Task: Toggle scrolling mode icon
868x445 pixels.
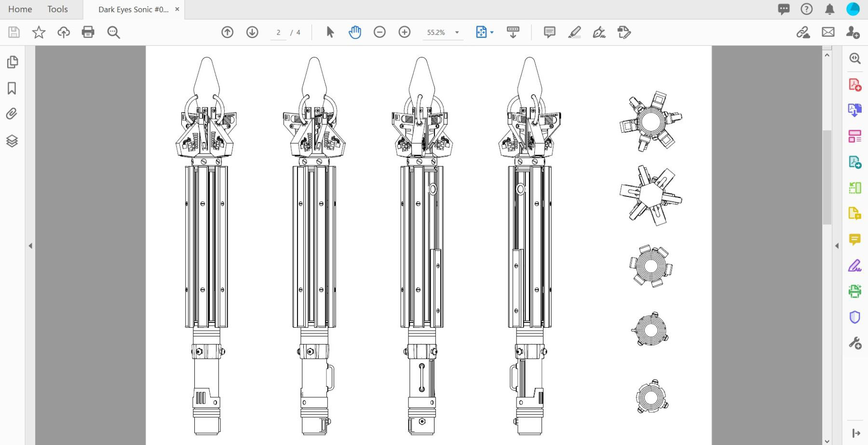Action: coord(513,32)
